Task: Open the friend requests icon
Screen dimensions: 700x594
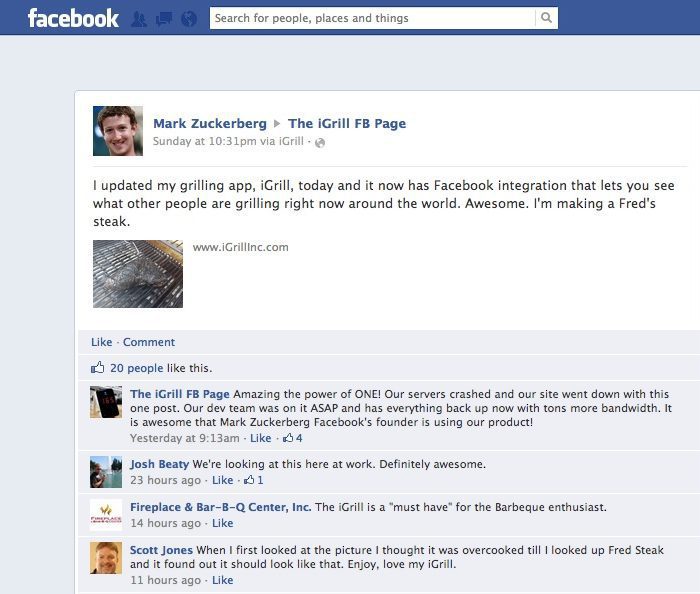Action: tap(139, 18)
